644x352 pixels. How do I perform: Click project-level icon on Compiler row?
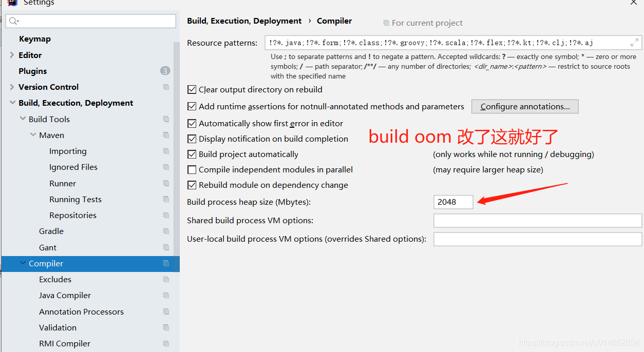click(x=166, y=263)
